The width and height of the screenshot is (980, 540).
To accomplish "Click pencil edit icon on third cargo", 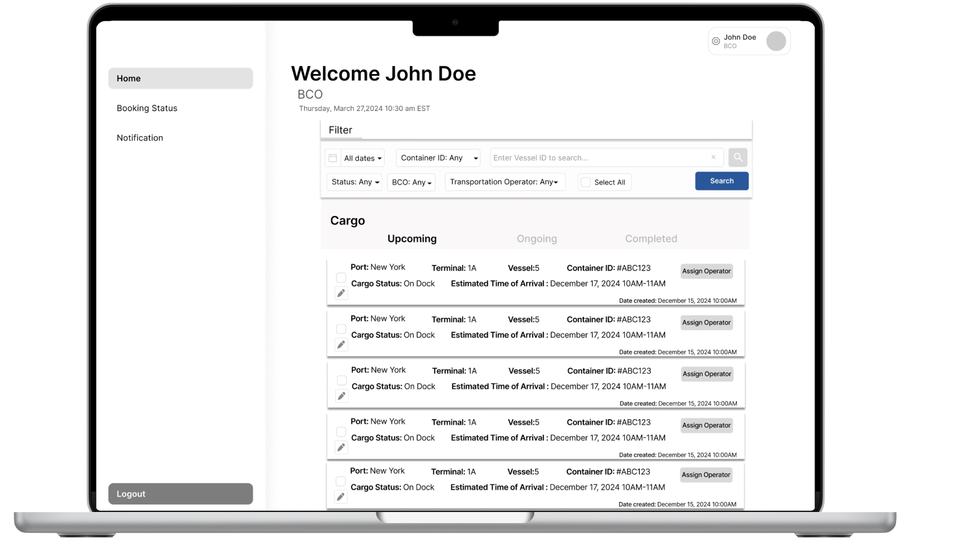I will (x=341, y=396).
